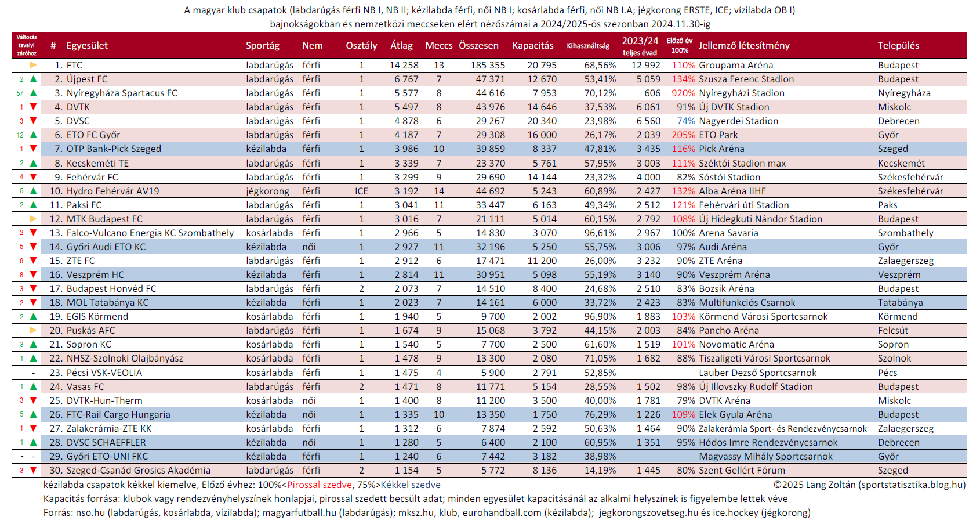The image size is (980, 524).
Task: Click the red Pirossal szedve legend text
Action: [320, 485]
